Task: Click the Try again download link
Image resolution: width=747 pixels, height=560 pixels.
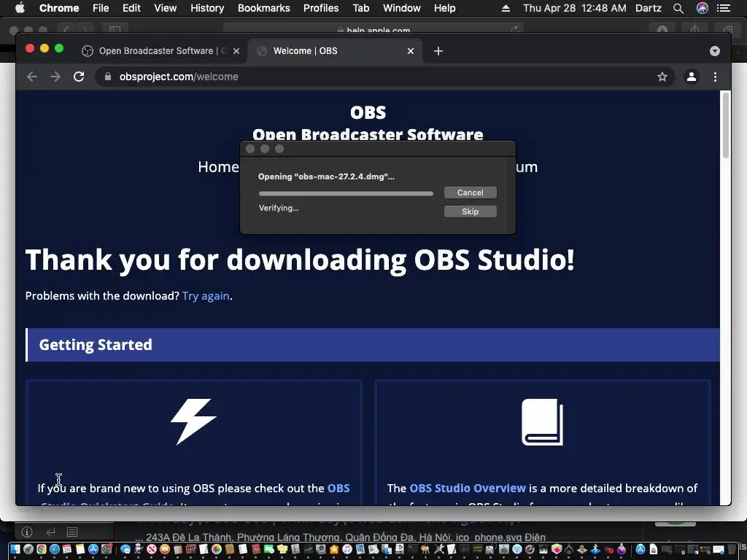Action: click(x=206, y=296)
